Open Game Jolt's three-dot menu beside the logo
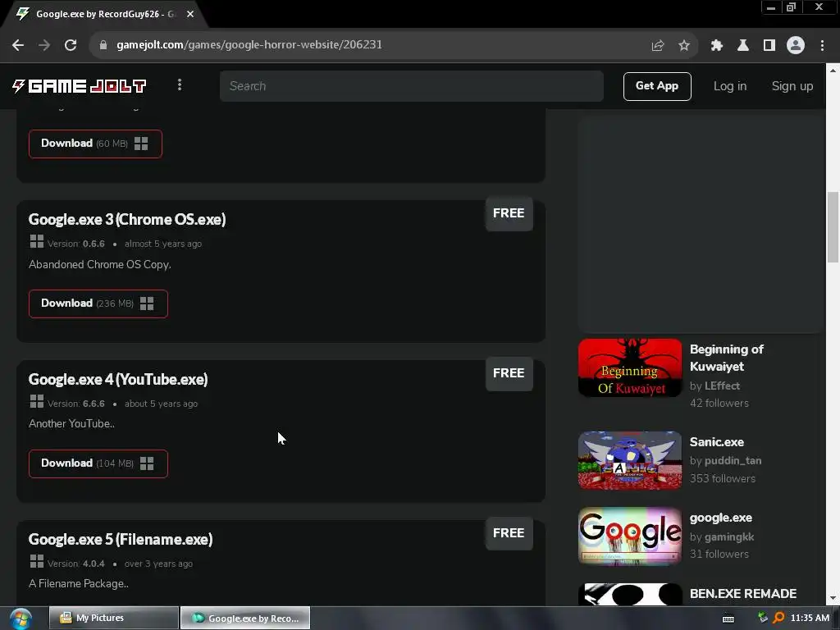Viewport: 840px width, 630px height. pyautogui.click(x=180, y=84)
